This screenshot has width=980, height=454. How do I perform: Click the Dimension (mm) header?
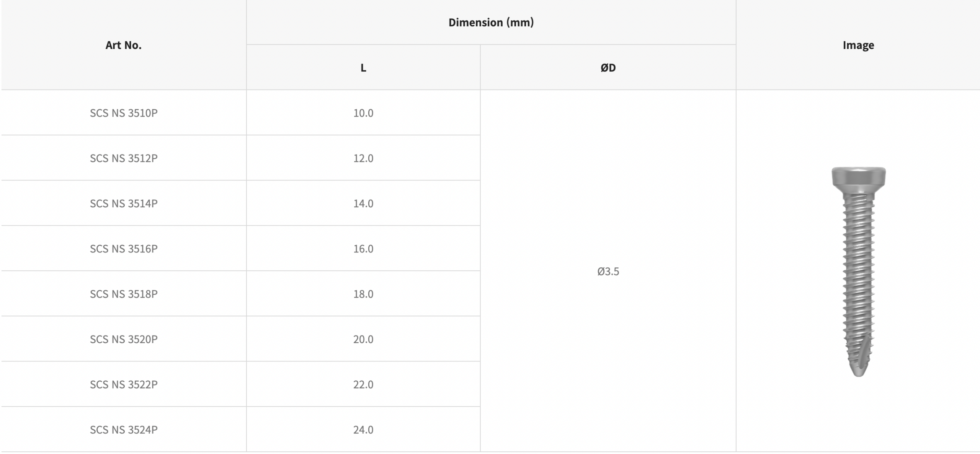coord(491,23)
